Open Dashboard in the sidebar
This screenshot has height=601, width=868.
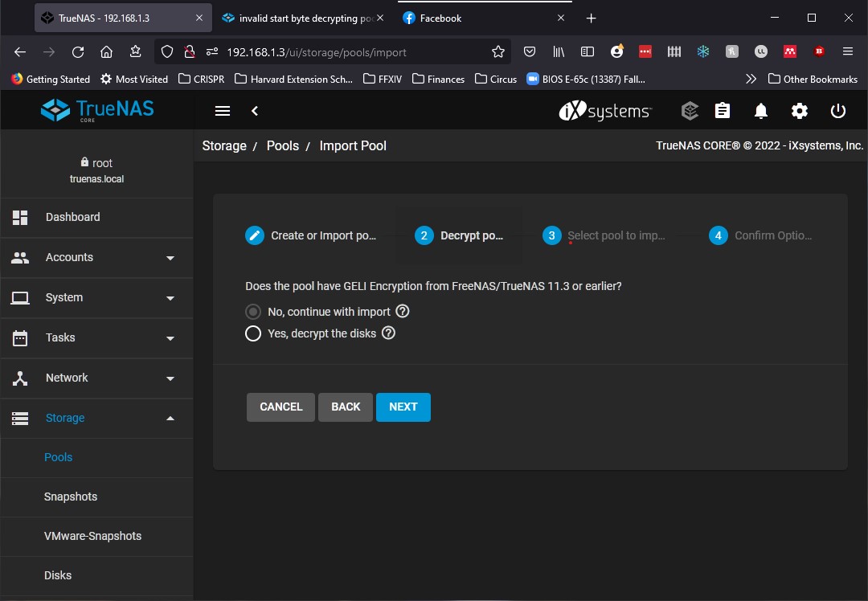[x=97, y=218]
